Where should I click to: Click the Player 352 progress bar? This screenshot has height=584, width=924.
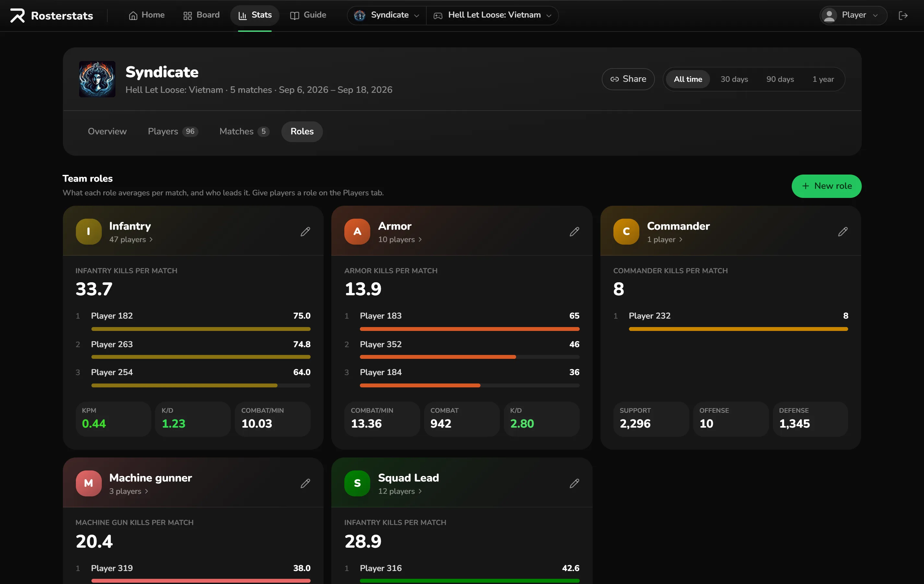[x=469, y=357]
